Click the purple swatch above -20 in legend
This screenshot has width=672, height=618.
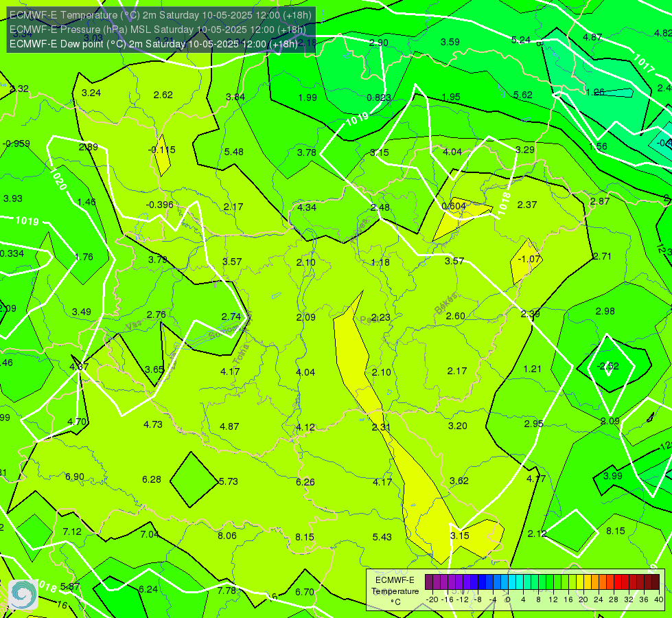pos(429,582)
